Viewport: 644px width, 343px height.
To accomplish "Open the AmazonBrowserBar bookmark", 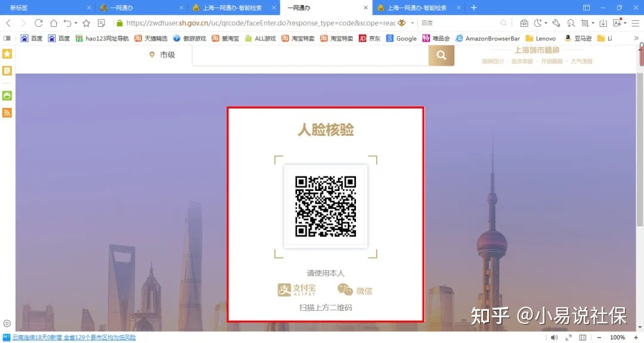I will tap(488, 38).
